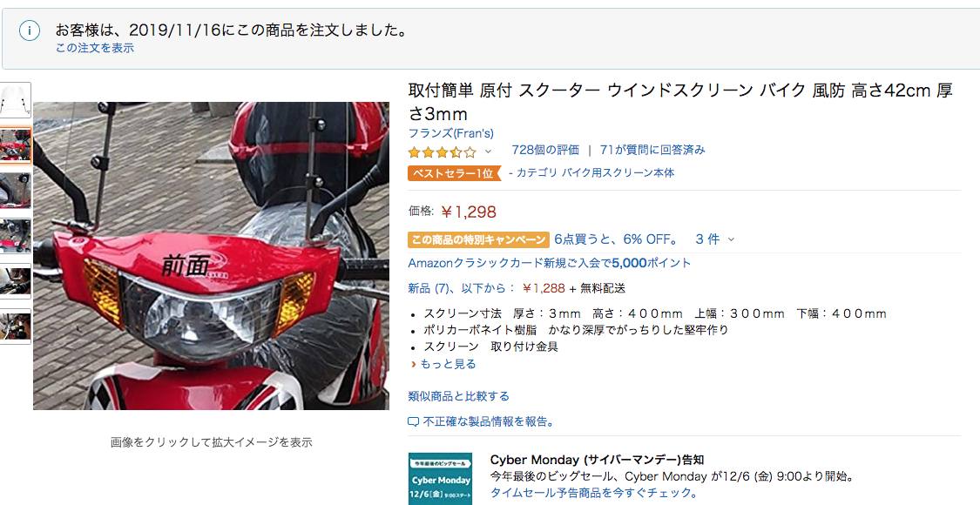
Task: Open the 728個の評価 reviews link
Action: pyautogui.click(x=545, y=150)
